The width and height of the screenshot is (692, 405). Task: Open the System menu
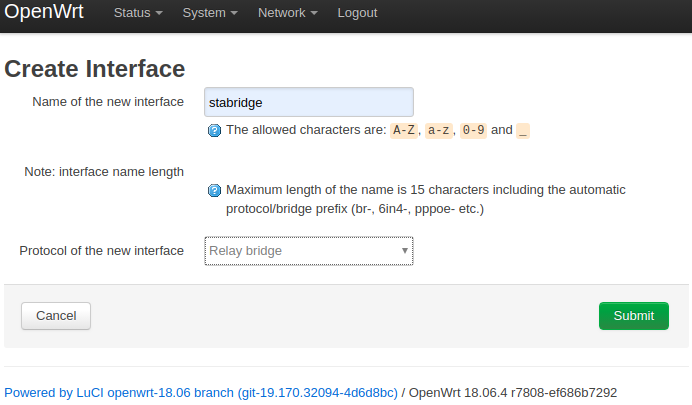point(210,13)
